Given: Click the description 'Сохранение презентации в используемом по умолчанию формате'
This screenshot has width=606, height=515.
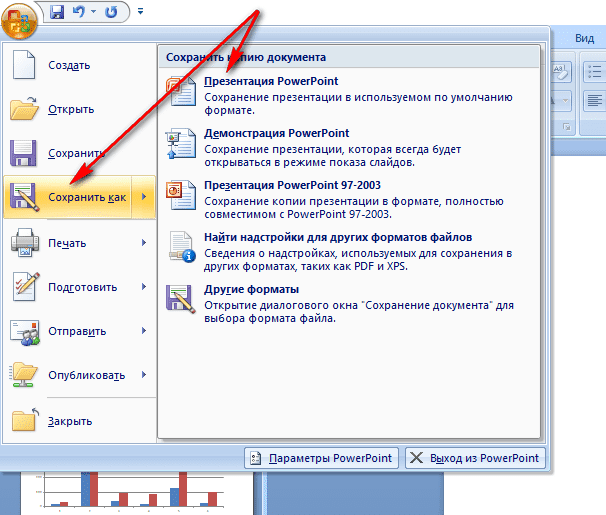Looking at the screenshot, I should click(x=358, y=104).
